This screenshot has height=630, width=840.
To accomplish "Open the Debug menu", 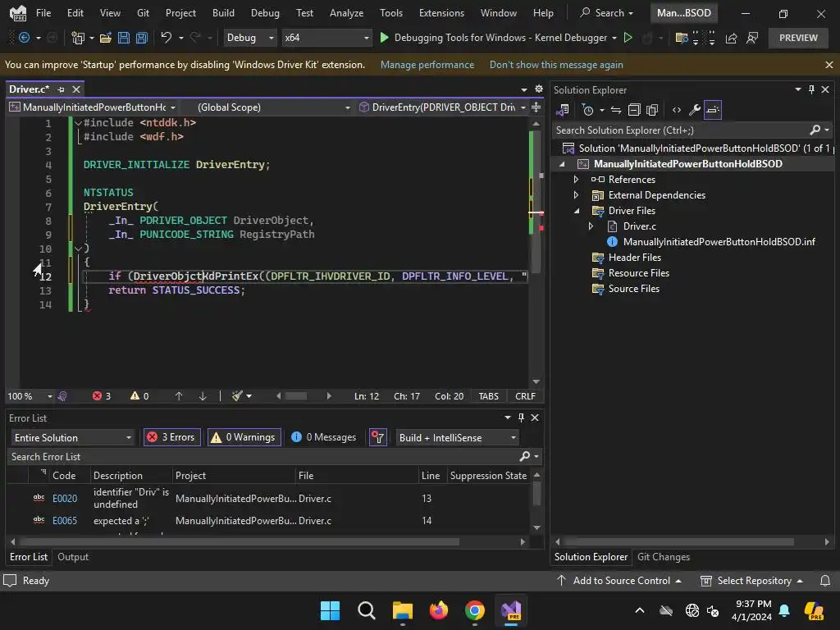I will [x=265, y=13].
